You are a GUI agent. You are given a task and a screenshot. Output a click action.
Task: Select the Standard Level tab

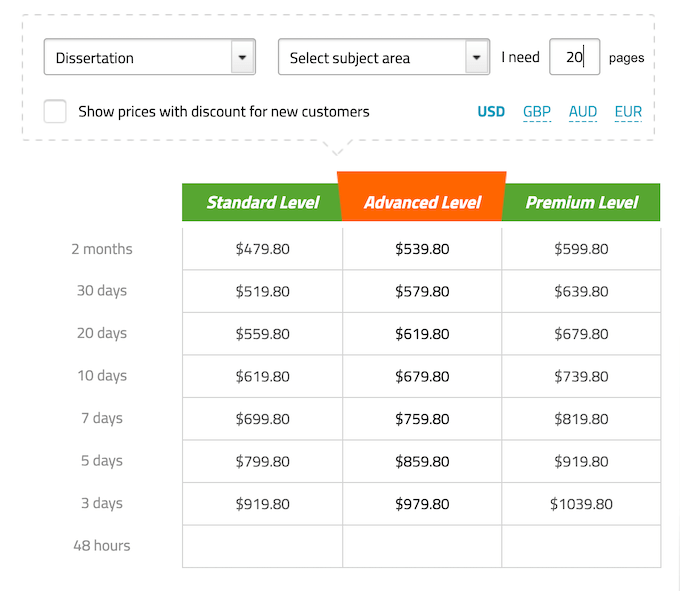(262, 202)
